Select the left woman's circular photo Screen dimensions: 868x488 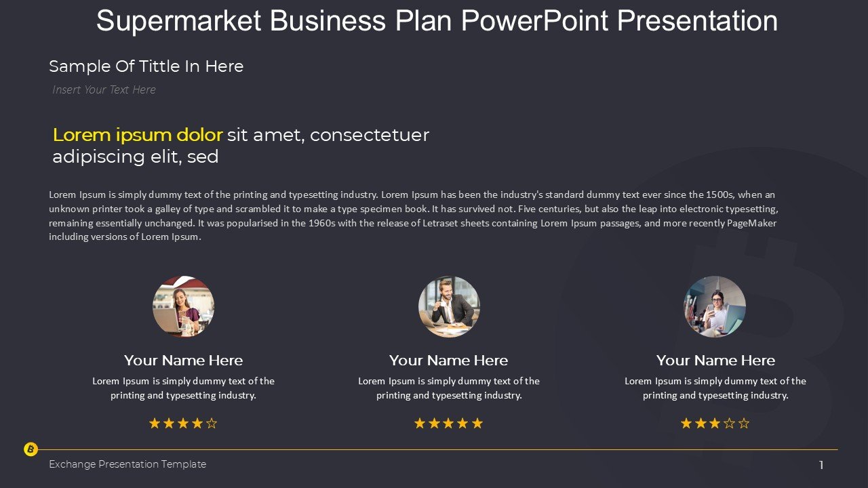pos(184,306)
